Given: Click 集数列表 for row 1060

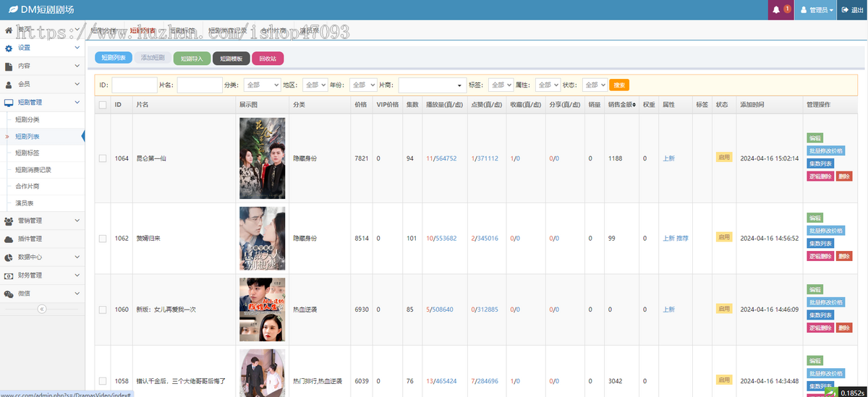Looking at the screenshot, I should (820, 315).
